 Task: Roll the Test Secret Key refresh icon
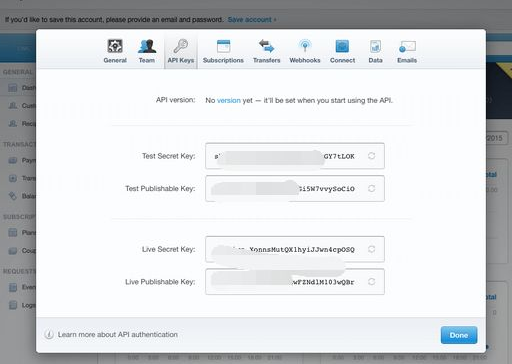[x=371, y=156]
